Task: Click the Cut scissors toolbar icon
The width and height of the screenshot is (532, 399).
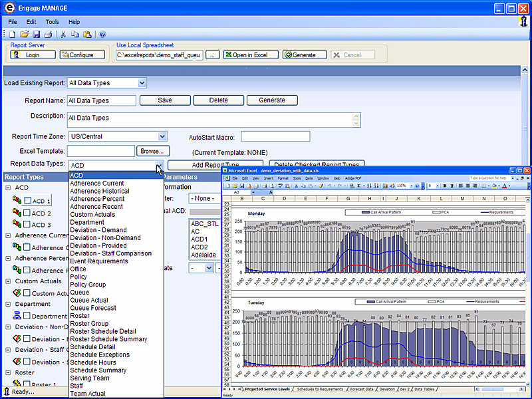Action: (63, 34)
